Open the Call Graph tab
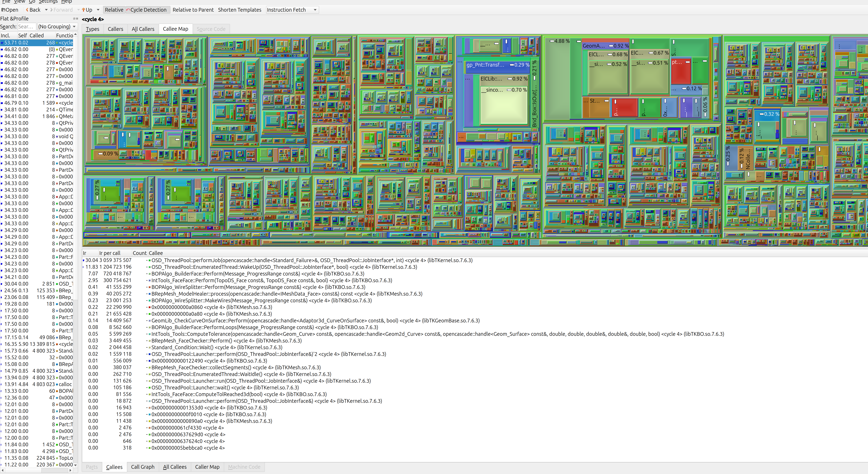Image resolution: width=868 pixels, height=474 pixels. (x=143, y=467)
